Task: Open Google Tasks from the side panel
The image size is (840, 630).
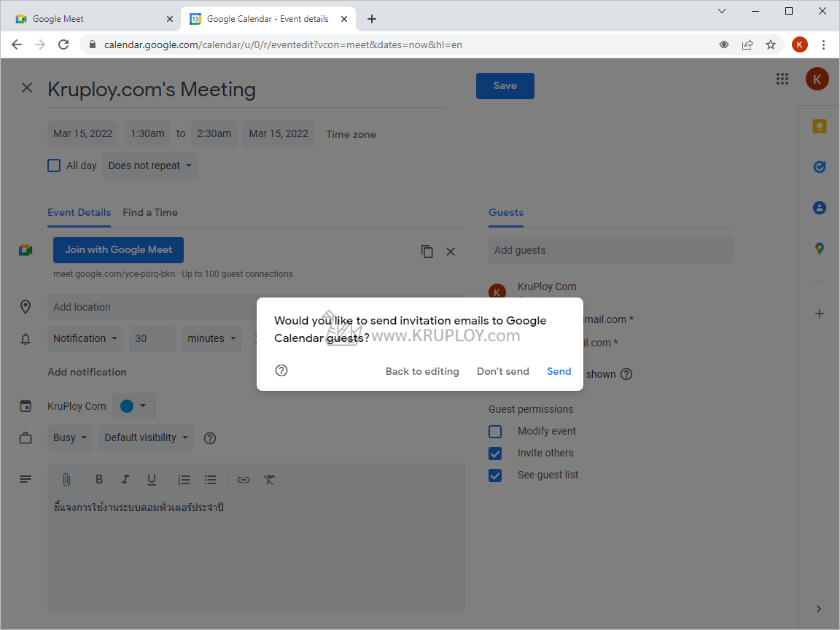Action: tap(819, 167)
